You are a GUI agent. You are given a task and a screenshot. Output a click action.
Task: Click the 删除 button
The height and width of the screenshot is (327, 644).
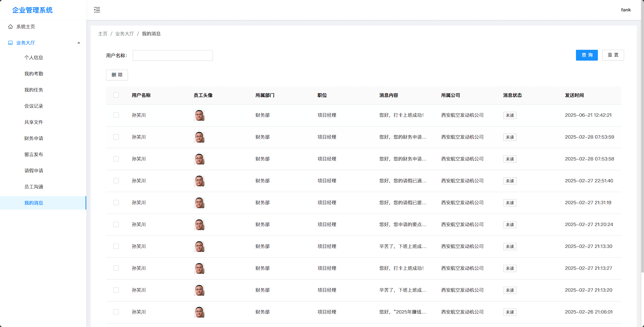tap(117, 75)
